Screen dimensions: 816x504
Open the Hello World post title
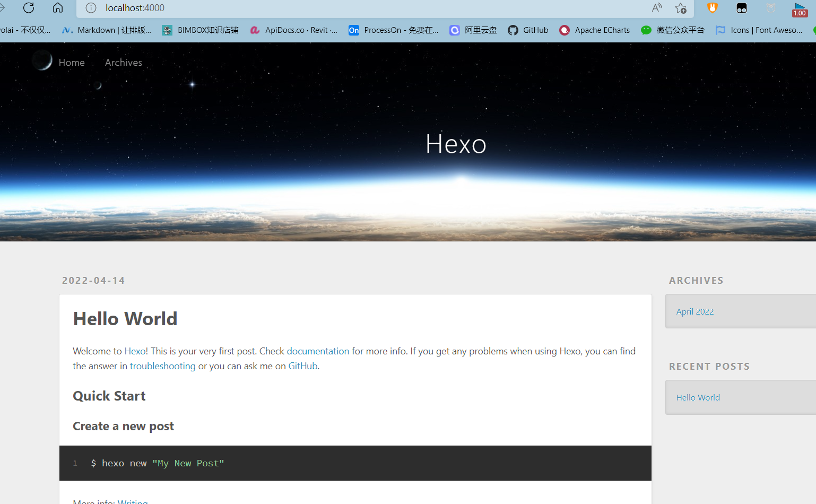click(125, 319)
